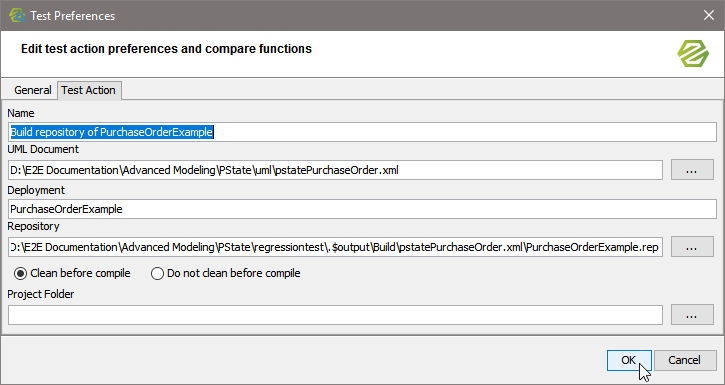Image resolution: width=725 pixels, height=385 pixels.
Task: Browse for the UML Document file
Action: click(x=692, y=170)
